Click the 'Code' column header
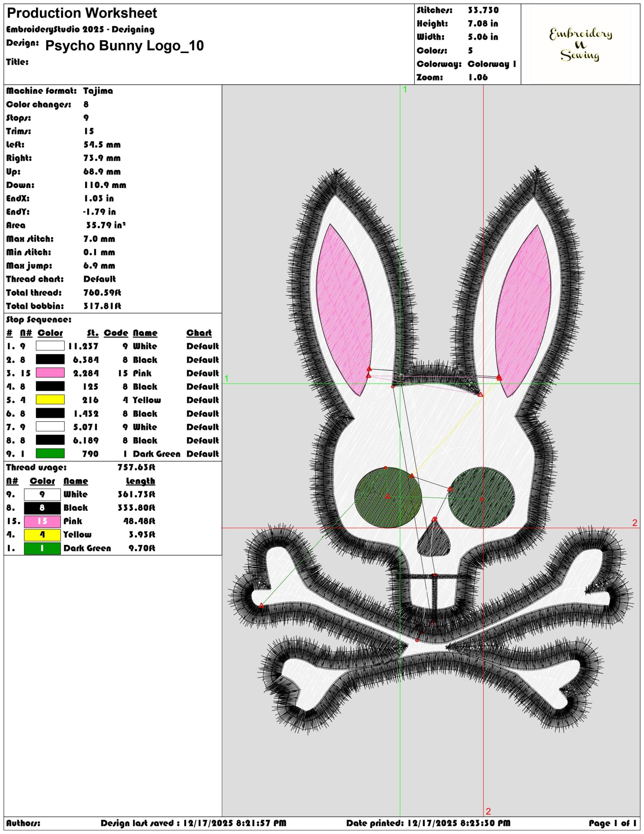This screenshot has width=644, height=834. click(116, 333)
